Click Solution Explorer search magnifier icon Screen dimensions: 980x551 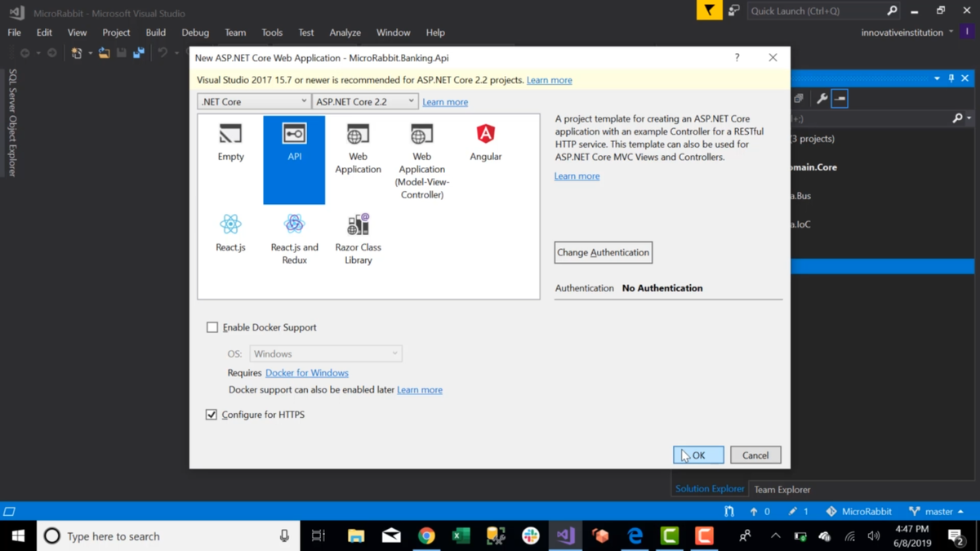[x=957, y=118]
